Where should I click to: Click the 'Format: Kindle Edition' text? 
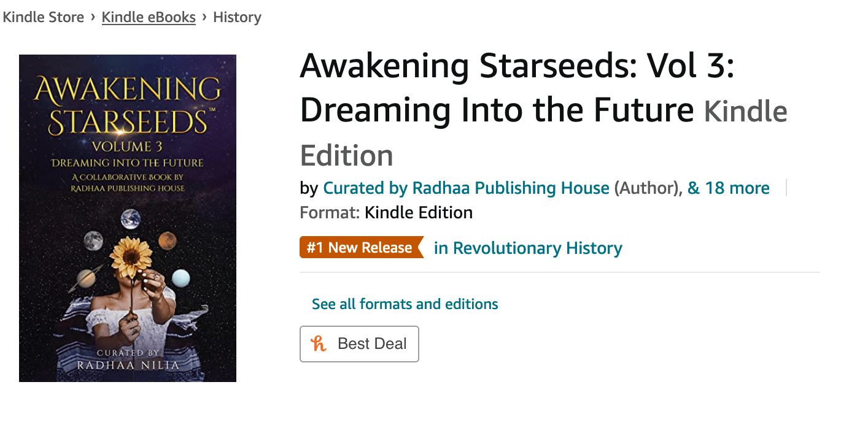coord(386,213)
